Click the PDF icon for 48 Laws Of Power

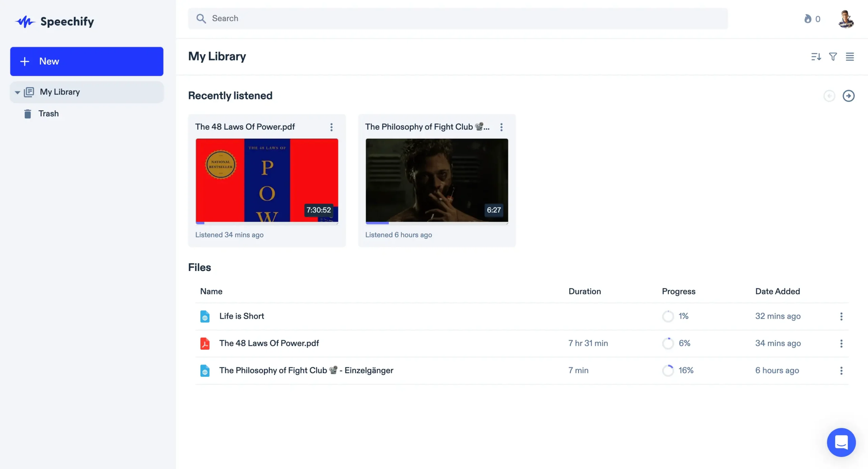pos(205,344)
